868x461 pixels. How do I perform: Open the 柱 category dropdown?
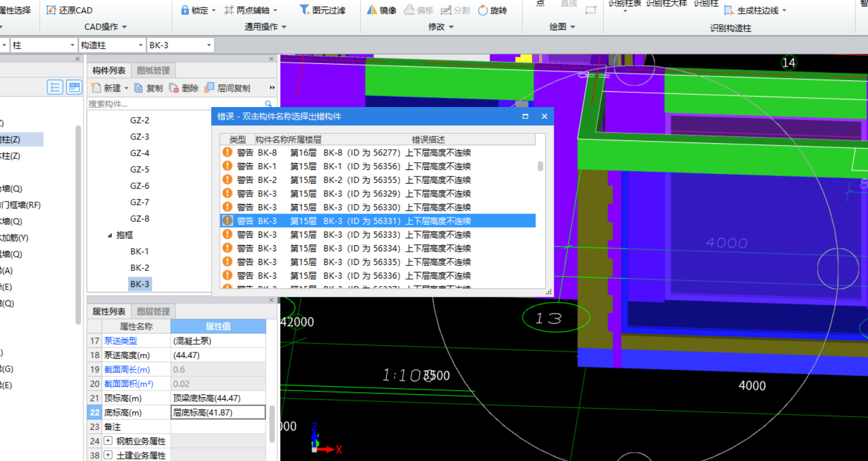(x=72, y=45)
